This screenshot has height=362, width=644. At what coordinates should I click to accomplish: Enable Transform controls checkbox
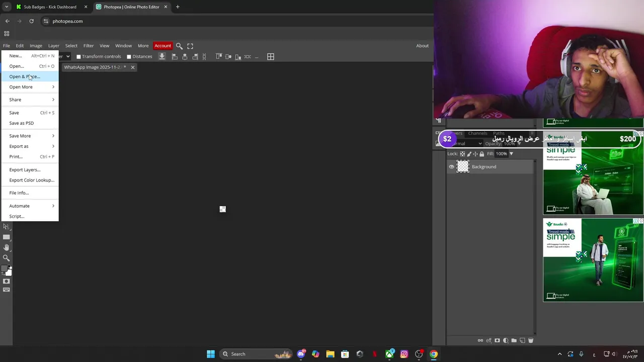78,57
